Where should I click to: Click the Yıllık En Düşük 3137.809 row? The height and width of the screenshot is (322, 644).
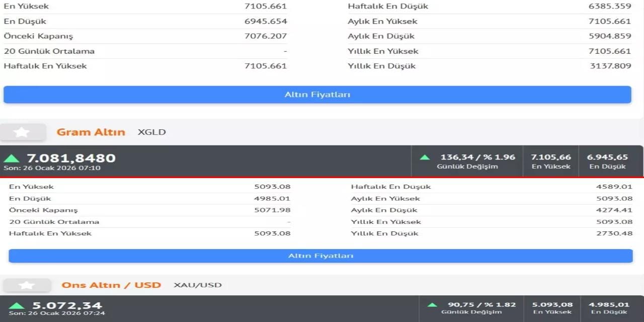coord(489,66)
